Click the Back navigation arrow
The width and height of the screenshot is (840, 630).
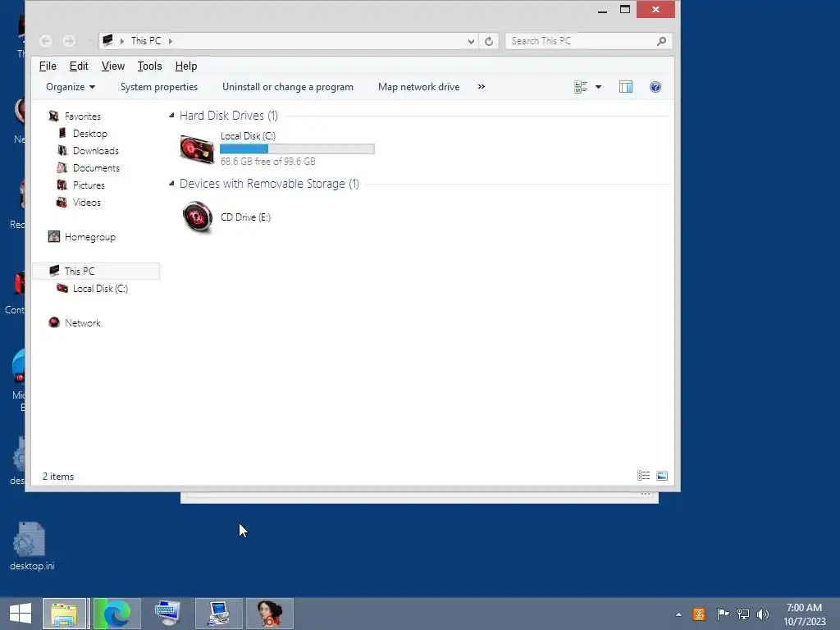(x=46, y=41)
